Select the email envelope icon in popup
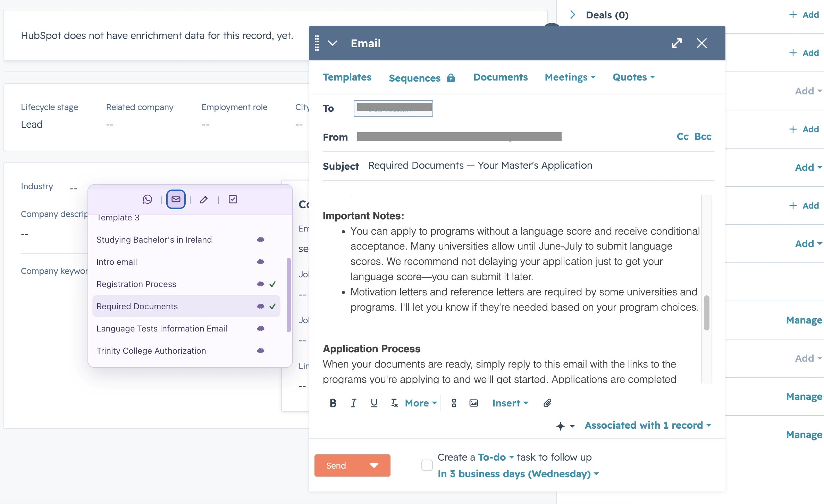Viewport: 824px width, 504px height. coord(176,199)
